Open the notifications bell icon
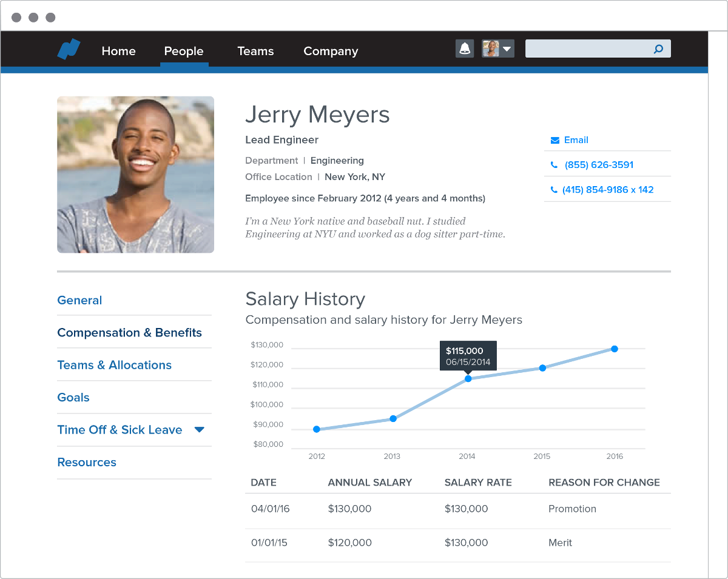This screenshot has width=728, height=579. [465, 49]
